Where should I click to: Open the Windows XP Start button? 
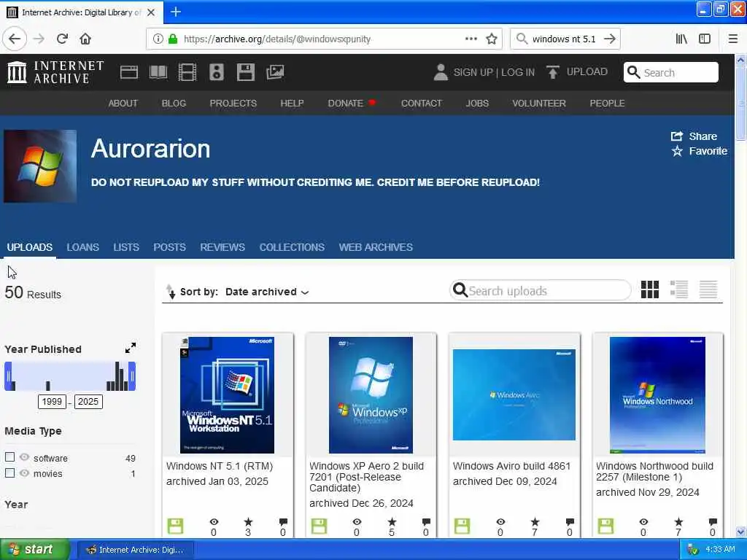click(x=35, y=550)
